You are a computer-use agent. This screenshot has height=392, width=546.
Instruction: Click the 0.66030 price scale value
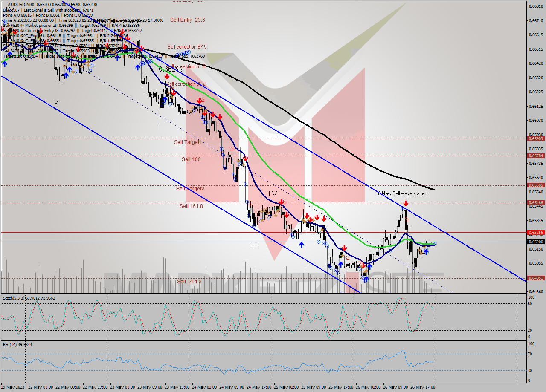coord(536,121)
